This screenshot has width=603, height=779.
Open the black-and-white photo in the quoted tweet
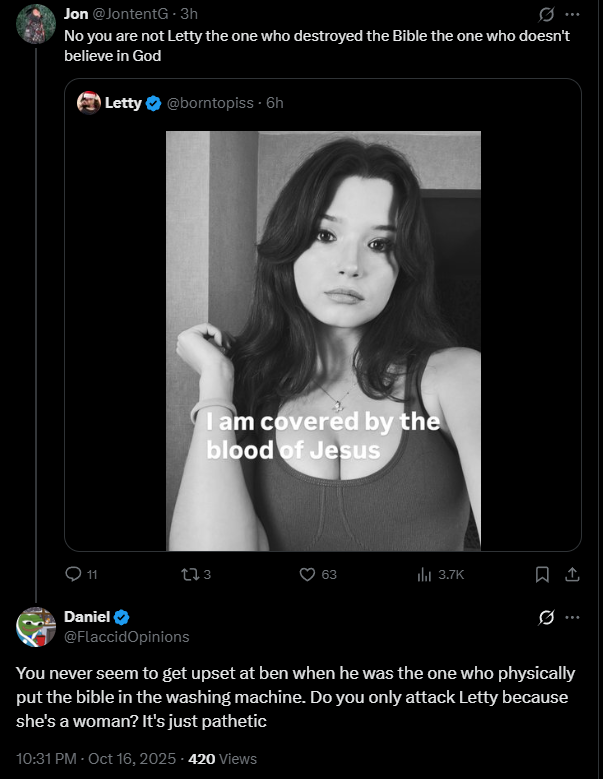click(x=323, y=340)
